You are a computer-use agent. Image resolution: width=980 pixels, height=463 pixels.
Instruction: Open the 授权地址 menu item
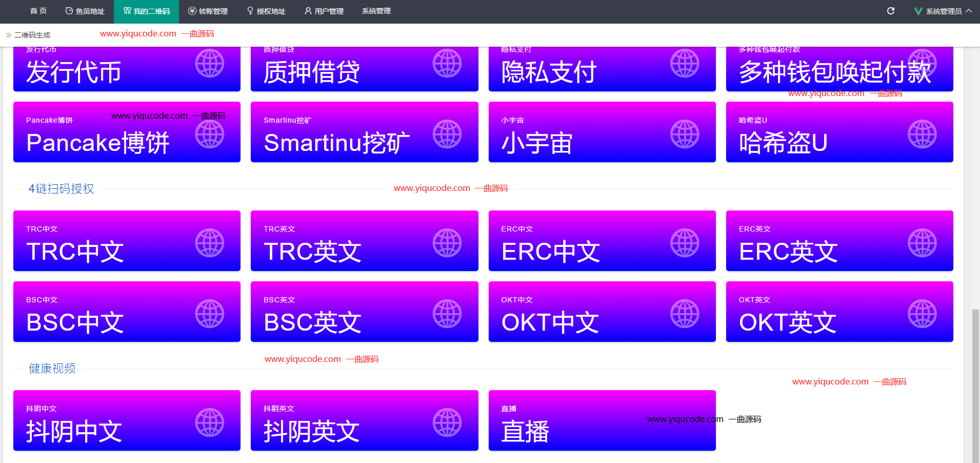[266, 11]
